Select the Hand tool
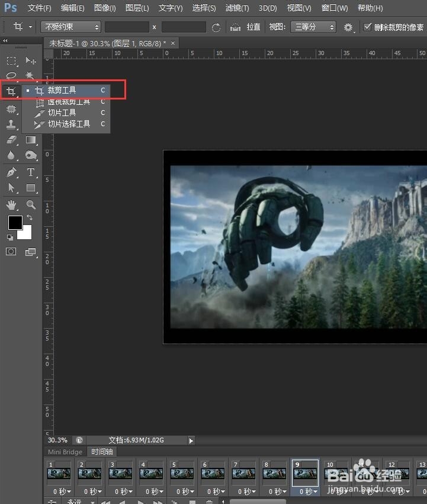 11,204
